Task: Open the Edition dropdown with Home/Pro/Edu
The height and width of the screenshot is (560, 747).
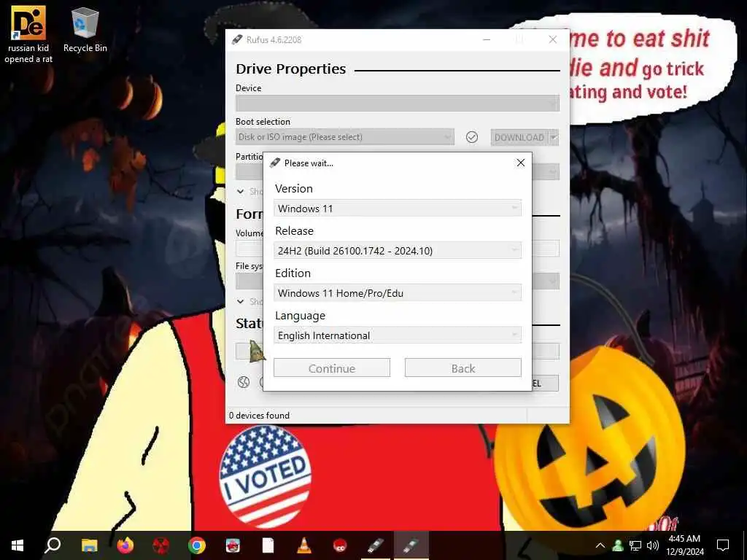Action: click(x=398, y=293)
